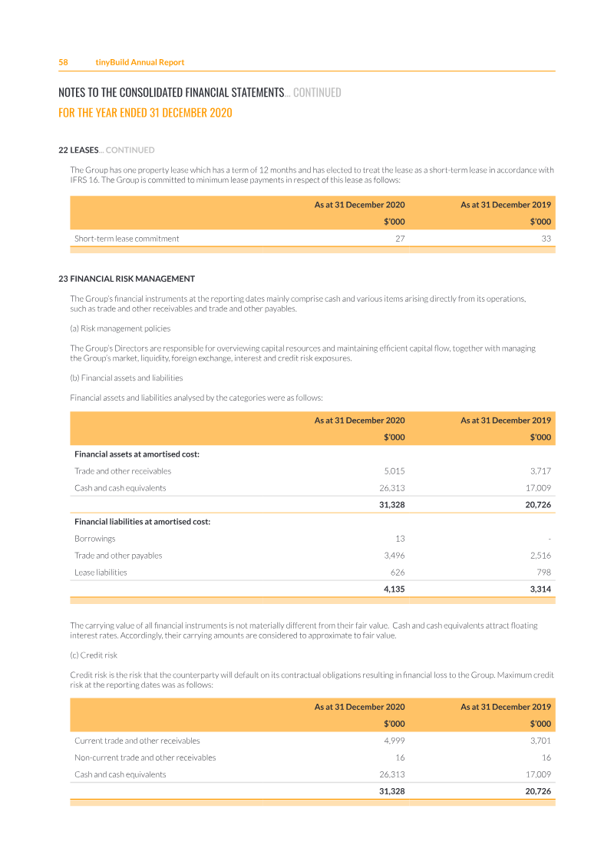The height and width of the screenshot is (868, 614).
Task: Click the Lease liabilities row label
Action: coord(101,573)
